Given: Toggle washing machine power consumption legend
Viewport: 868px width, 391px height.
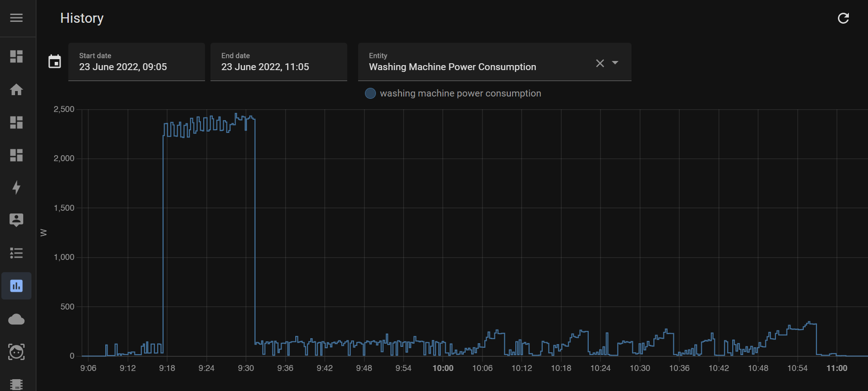Looking at the screenshot, I should tap(453, 93).
